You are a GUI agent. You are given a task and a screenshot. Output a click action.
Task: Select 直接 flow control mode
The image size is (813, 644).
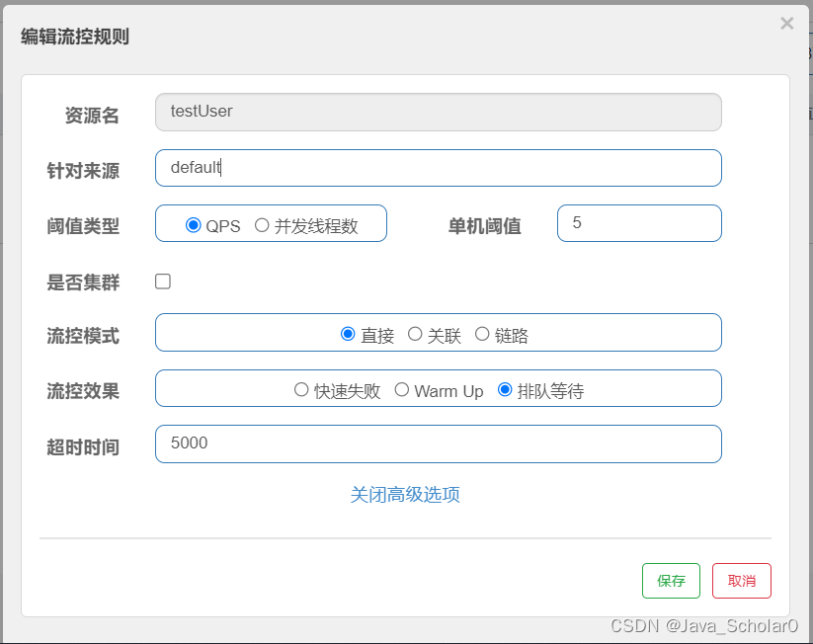coord(348,334)
